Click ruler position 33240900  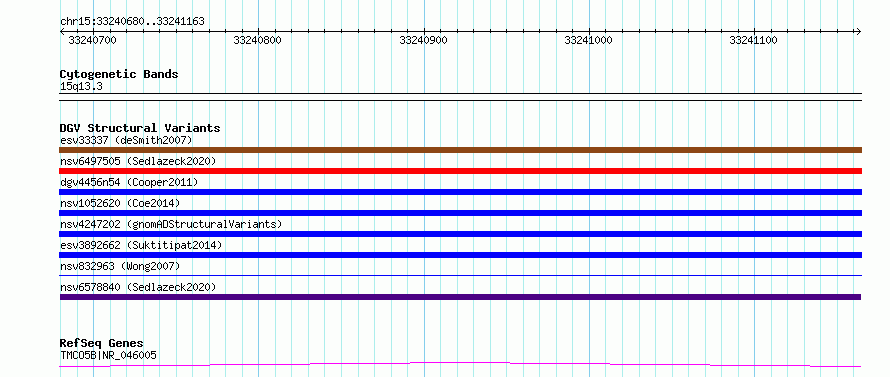[x=423, y=40]
